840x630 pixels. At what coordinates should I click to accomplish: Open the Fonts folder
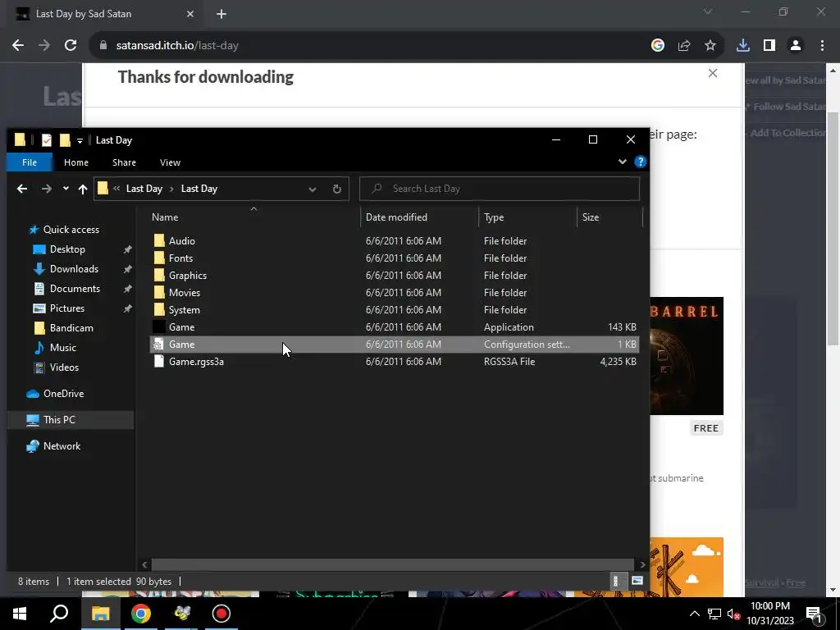pyautogui.click(x=180, y=258)
